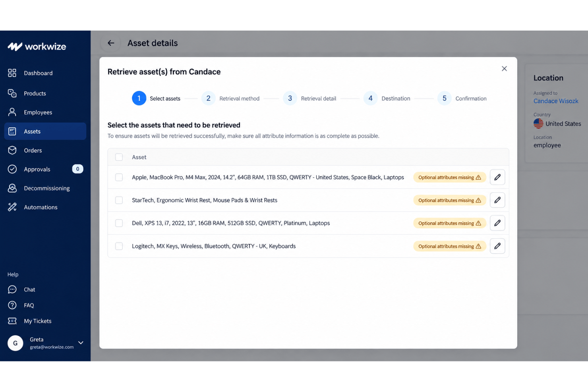The height and width of the screenshot is (392, 588).
Task: Click the Orders box icon
Action: pyautogui.click(x=12, y=150)
